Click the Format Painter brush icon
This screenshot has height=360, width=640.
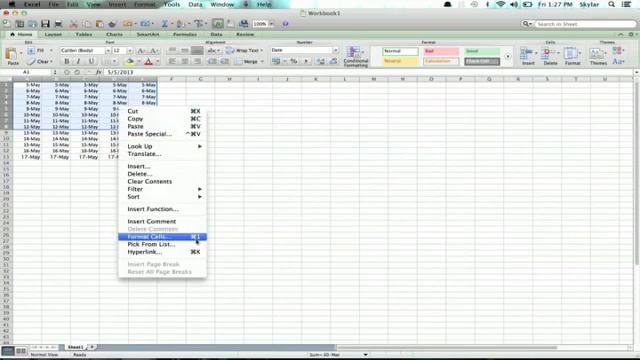112,24
